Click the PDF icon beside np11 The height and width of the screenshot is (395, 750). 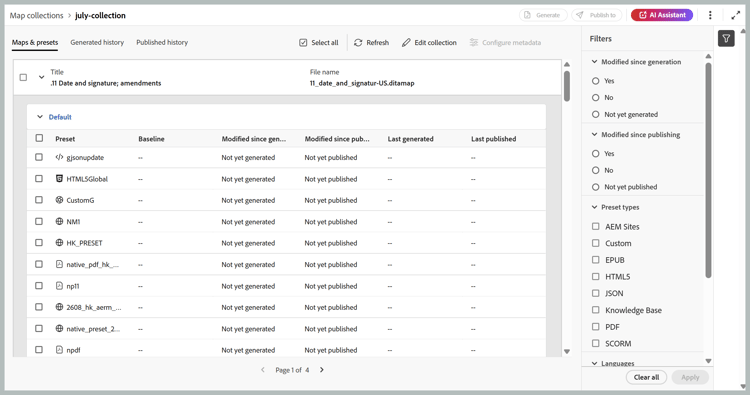coord(59,285)
